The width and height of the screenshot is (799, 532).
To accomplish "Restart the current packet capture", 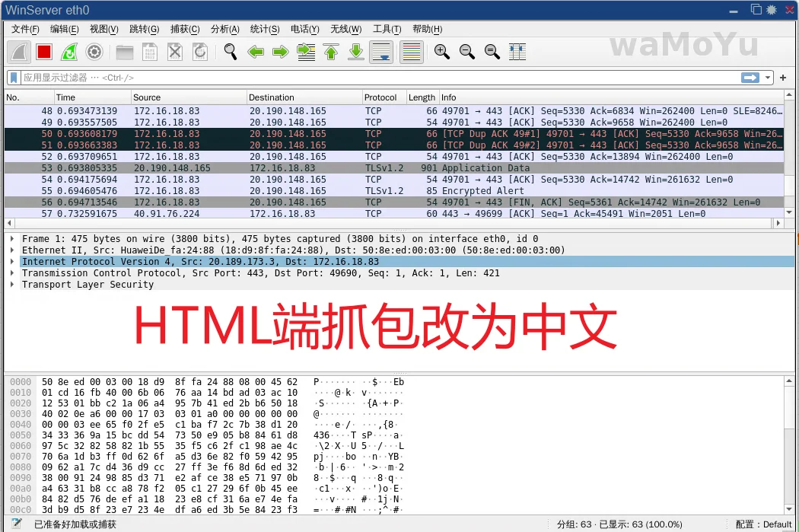I will pyautogui.click(x=68, y=52).
